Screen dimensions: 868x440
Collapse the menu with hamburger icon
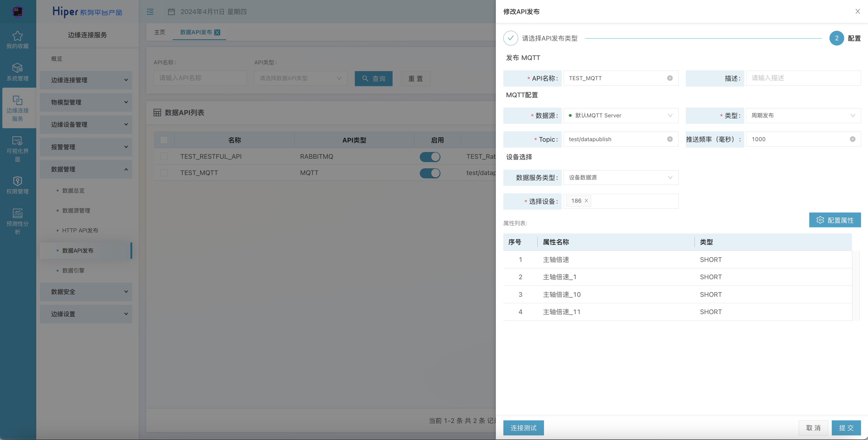click(x=150, y=12)
